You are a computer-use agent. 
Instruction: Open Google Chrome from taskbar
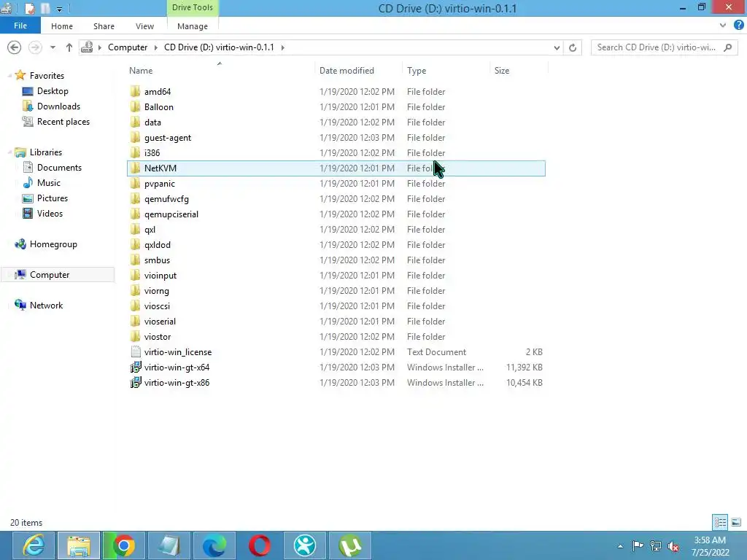[x=123, y=545]
